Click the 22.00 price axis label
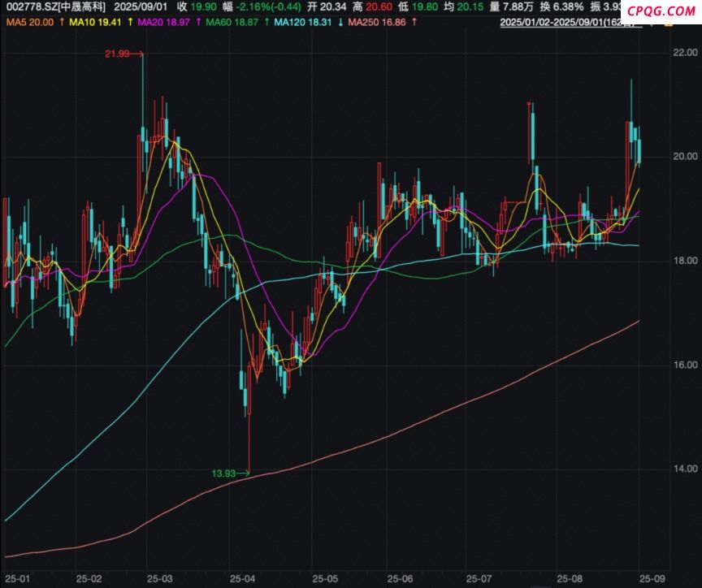 (x=686, y=52)
